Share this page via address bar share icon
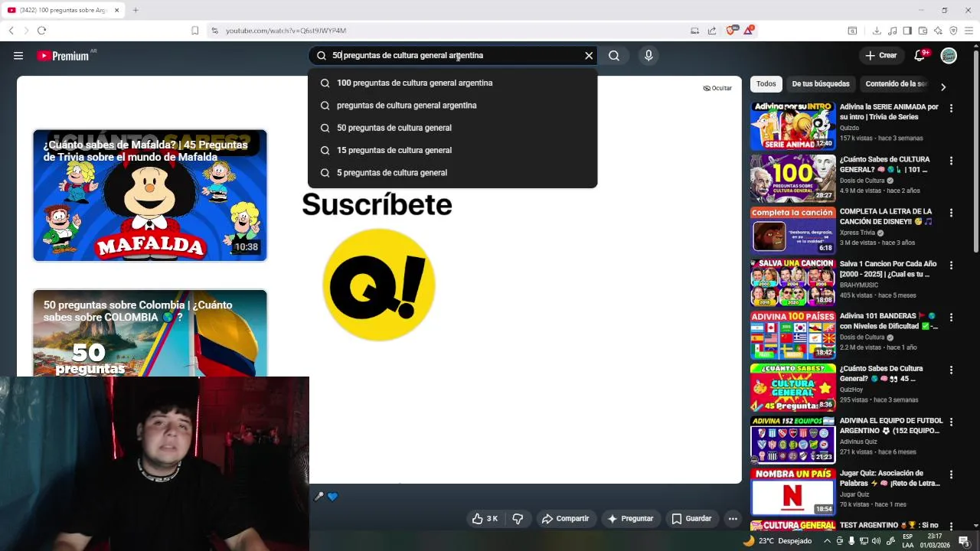The height and width of the screenshot is (551, 980). (712, 31)
